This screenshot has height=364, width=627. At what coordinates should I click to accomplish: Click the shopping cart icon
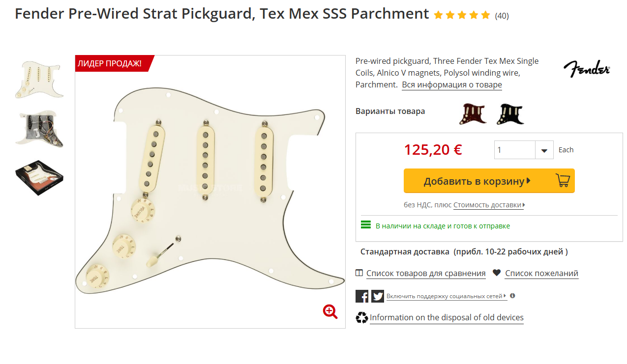coord(563,181)
